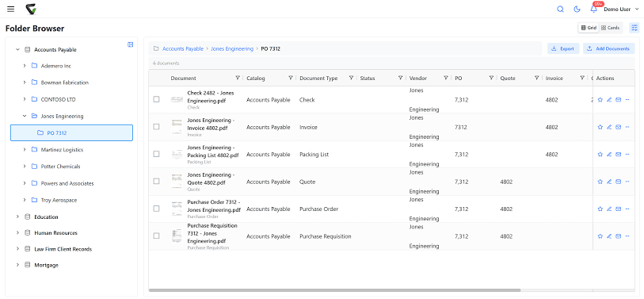
Task: Email the Invoice 4802 document
Action: coord(618,127)
